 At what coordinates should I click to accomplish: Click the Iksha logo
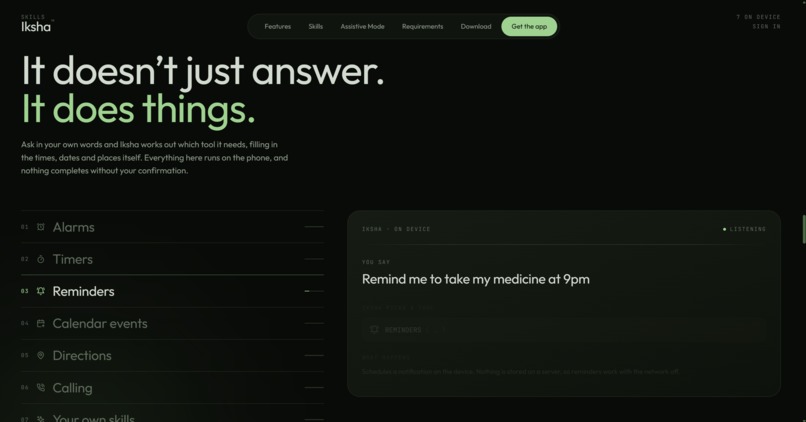(36, 26)
